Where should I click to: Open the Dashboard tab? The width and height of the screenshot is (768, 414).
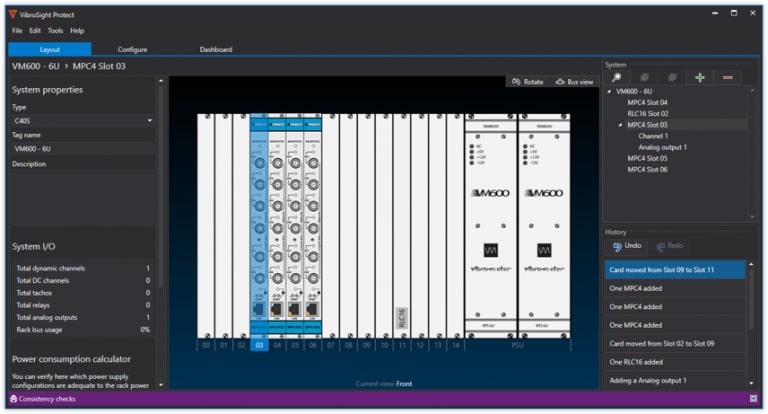coord(215,49)
